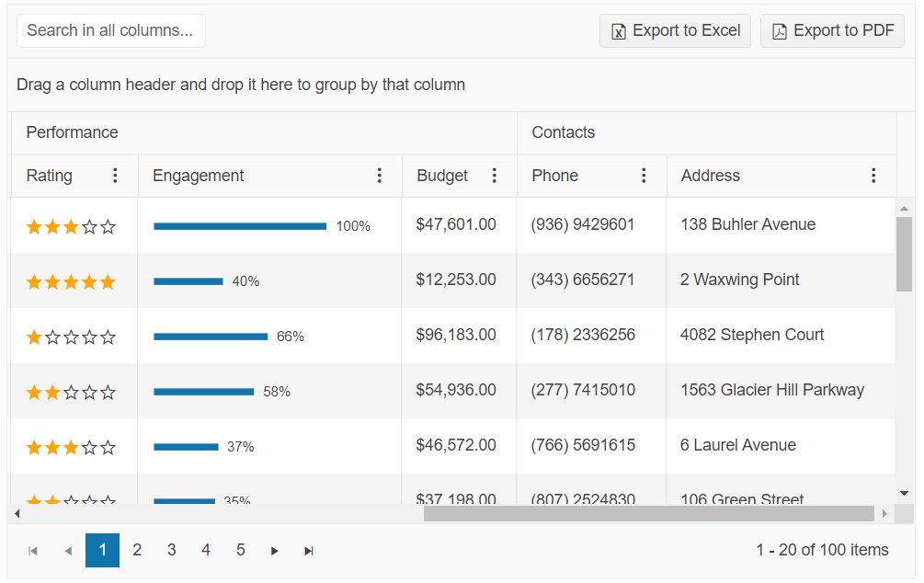Image resolution: width=924 pixels, height=583 pixels.
Task: Click the horizontal scrollbar left arrow
Action: pyautogui.click(x=17, y=513)
